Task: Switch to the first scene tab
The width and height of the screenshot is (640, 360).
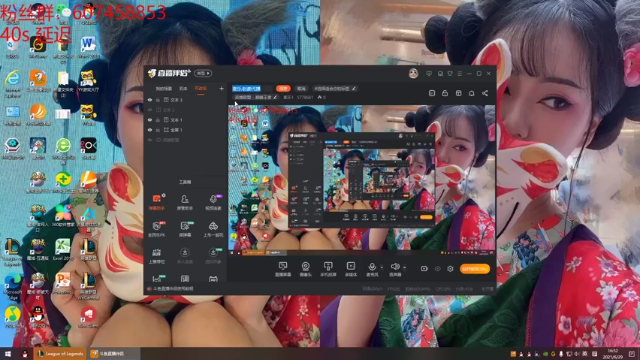Action: click(x=164, y=88)
